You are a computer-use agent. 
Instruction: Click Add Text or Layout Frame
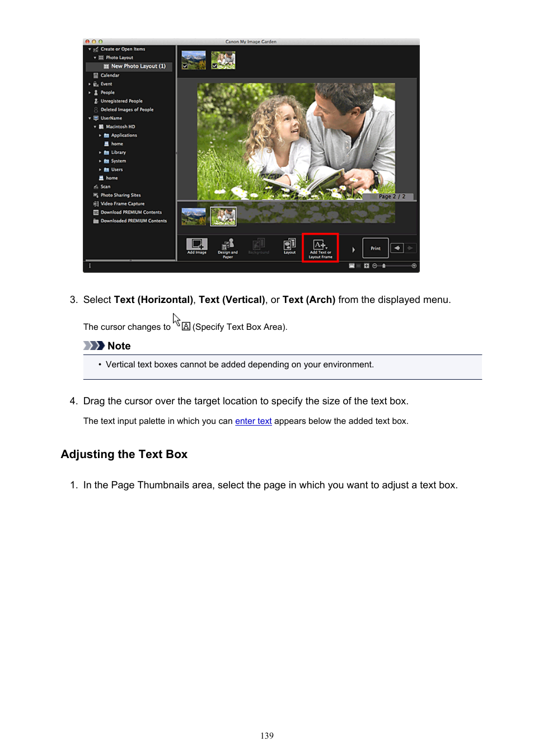320,248
